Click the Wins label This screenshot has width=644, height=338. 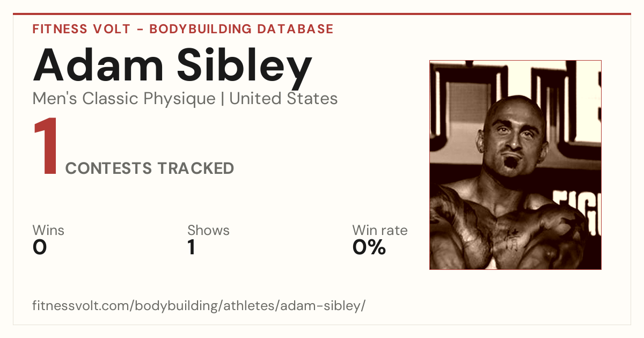(x=48, y=231)
